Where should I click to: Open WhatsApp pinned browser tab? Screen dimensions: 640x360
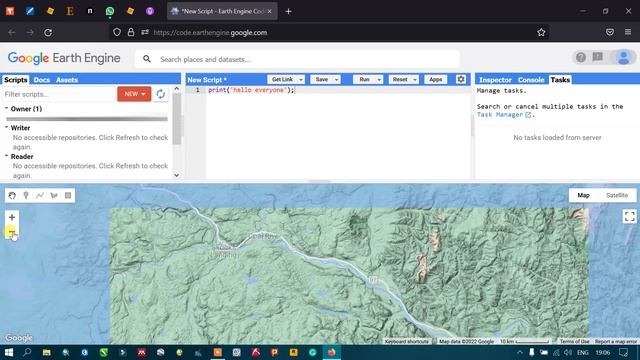click(x=110, y=11)
